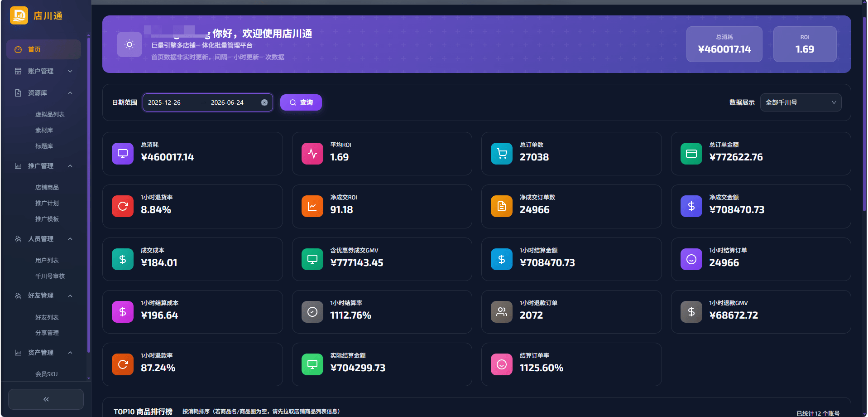Collapse the 人员管理 menu chevron
Viewport: 868px width, 417px height.
[70, 239]
